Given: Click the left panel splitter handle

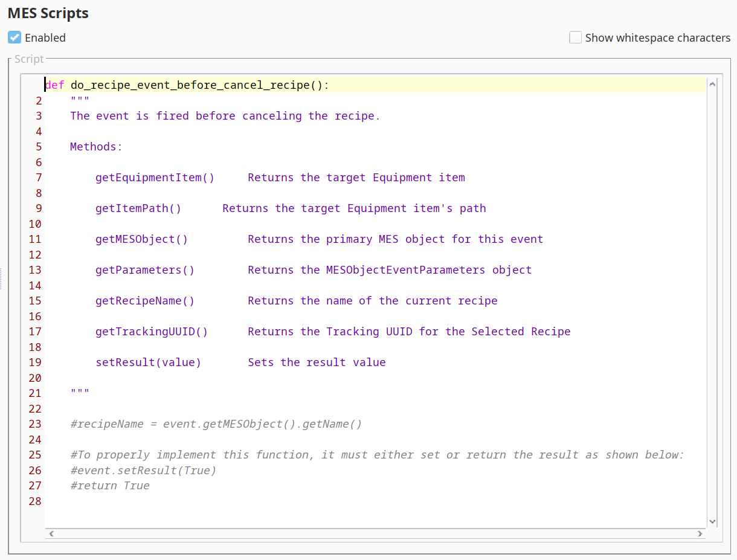Looking at the screenshot, I should coord(1,278).
